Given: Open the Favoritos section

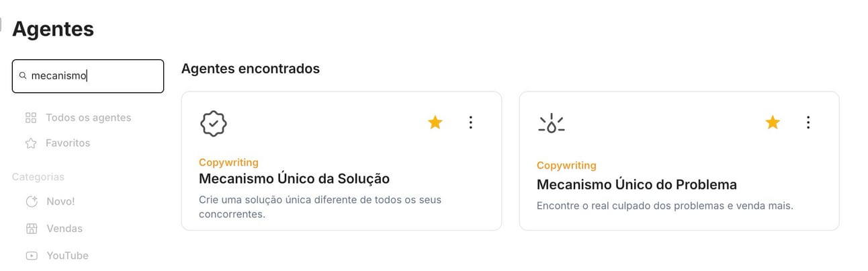Looking at the screenshot, I should pyautogui.click(x=68, y=143).
